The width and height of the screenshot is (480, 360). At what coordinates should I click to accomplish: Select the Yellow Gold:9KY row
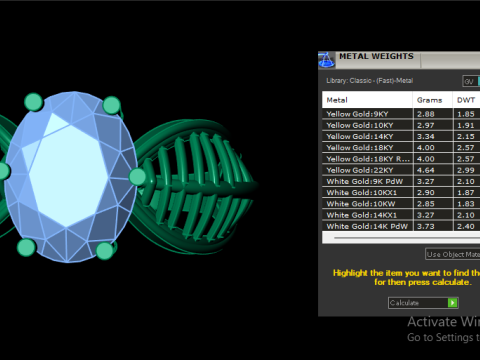pos(401,114)
